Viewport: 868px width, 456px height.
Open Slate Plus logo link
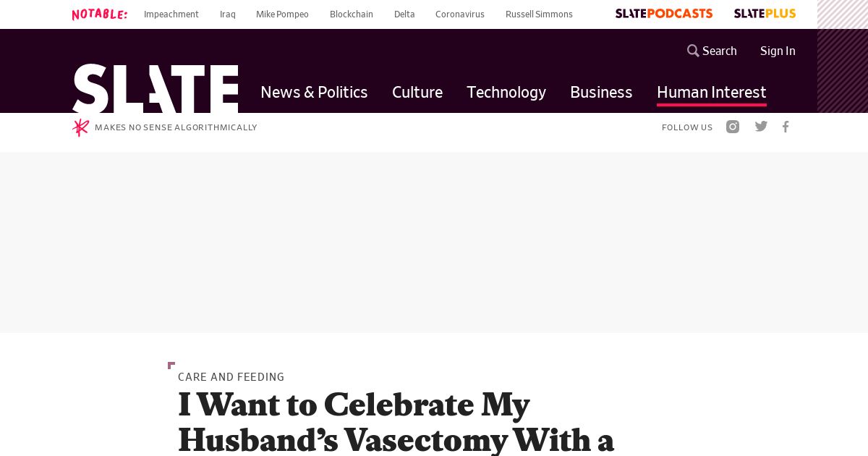pyautogui.click(x=765, y=14)
